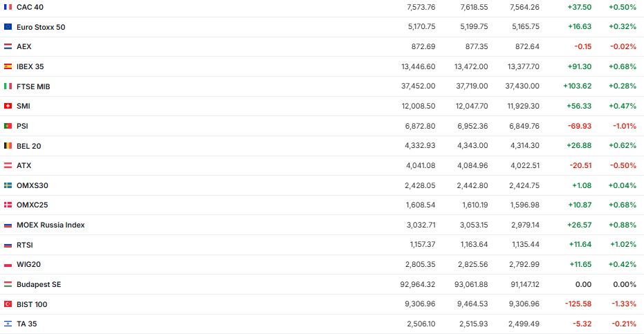The height and width of the screenshot is (334, 644).
Task: Click the France flag icon beside CAC 40
Action: click(8, 7)
